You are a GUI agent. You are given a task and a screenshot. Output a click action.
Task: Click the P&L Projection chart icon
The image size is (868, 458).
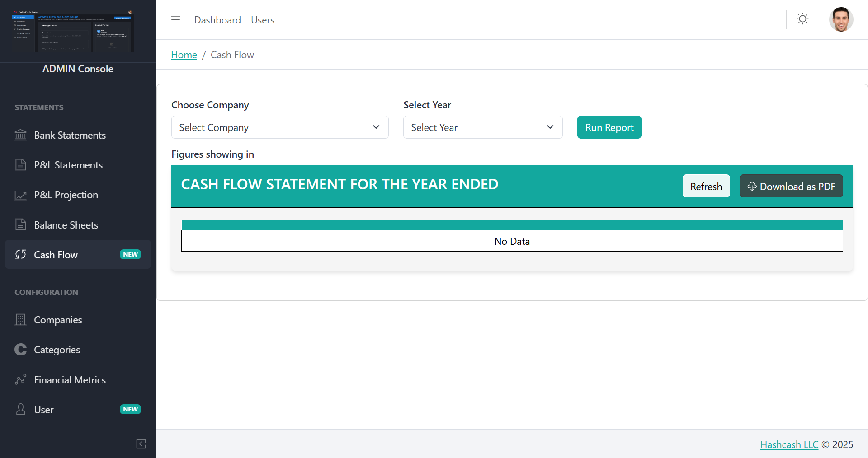point(20,195)
